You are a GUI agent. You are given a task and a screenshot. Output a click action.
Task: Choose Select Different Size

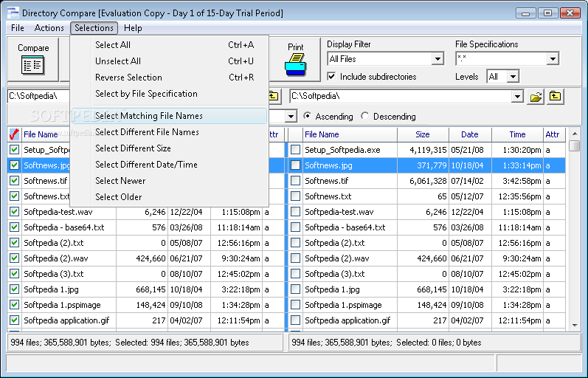coord(170,148)
